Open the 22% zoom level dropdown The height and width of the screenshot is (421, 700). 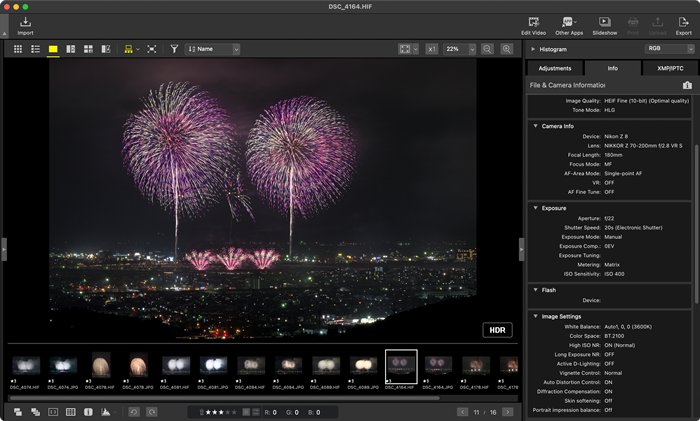[459, 48]
